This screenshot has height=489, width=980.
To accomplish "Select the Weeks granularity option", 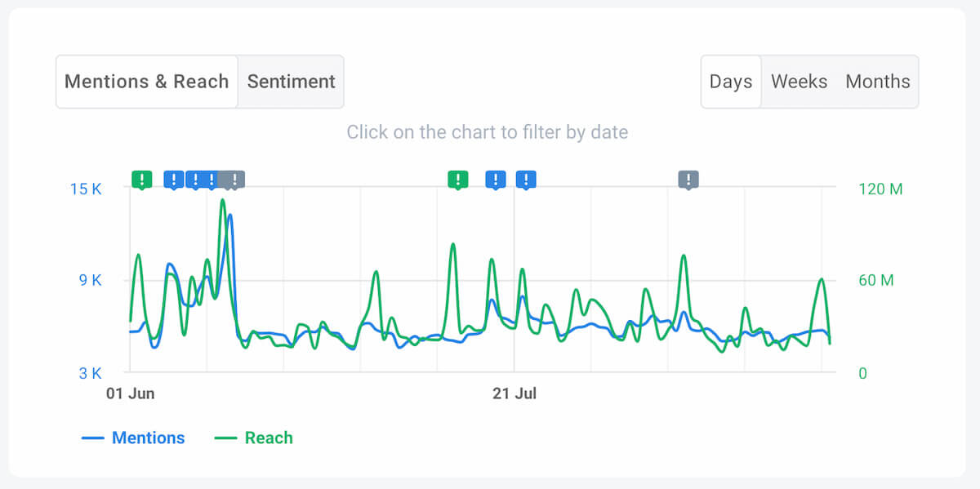I will (x=800, y=82).
